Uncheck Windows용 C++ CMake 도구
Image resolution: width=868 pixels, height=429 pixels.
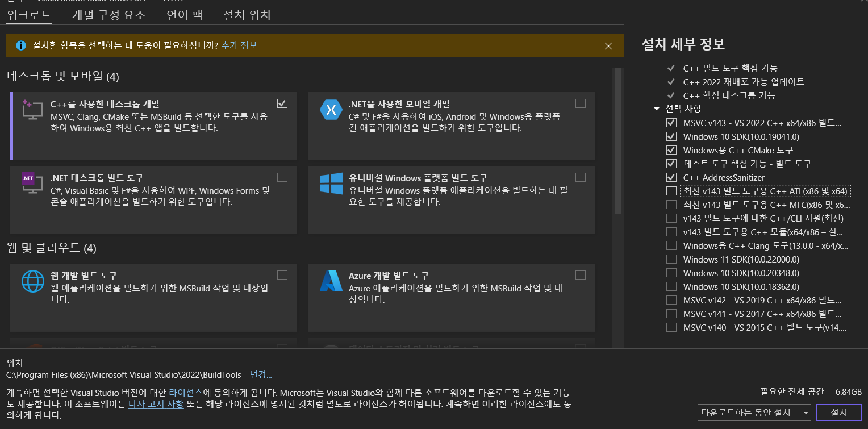coord(671,150)
